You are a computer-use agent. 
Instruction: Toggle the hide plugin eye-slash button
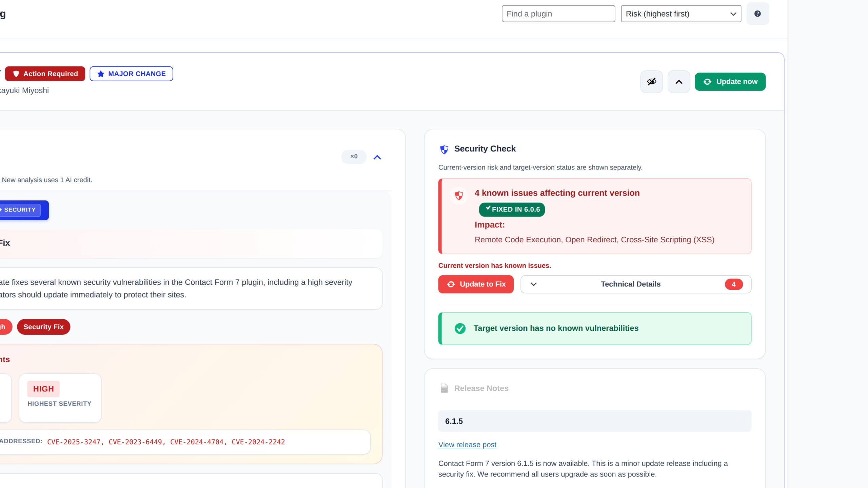click(x=651, y=82)
